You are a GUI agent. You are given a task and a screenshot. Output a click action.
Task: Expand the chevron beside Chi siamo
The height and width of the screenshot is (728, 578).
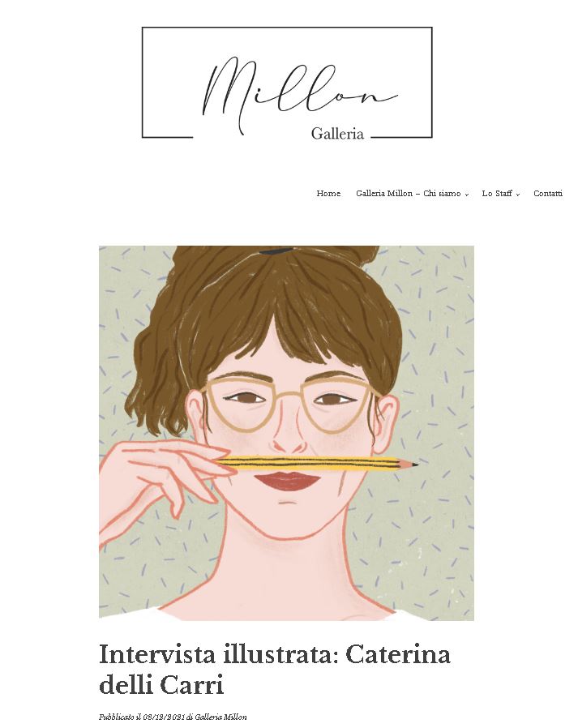(x=467, y=195)
